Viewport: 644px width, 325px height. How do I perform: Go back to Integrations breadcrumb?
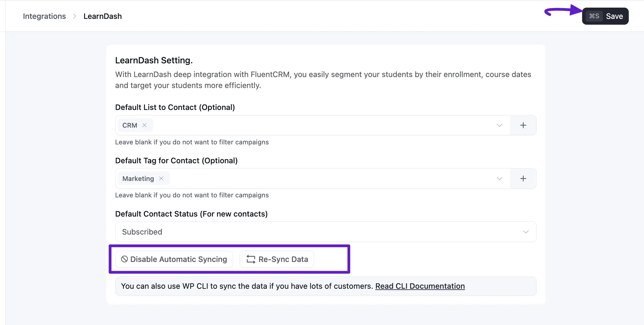tap(45, 16)
